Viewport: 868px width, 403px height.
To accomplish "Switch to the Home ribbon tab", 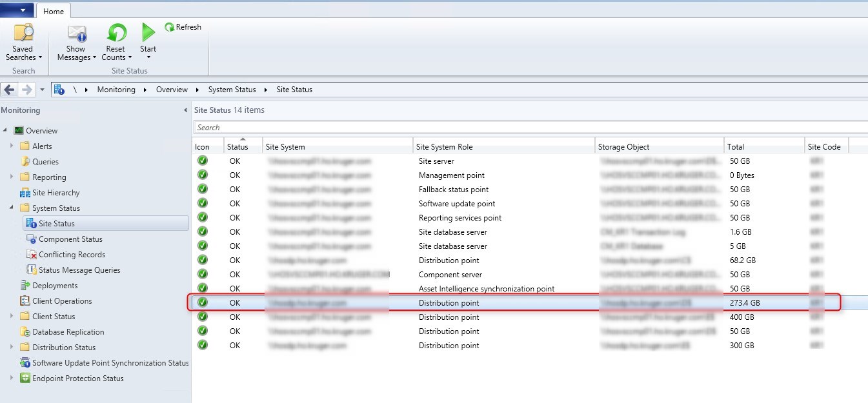I will pos(54,11).
